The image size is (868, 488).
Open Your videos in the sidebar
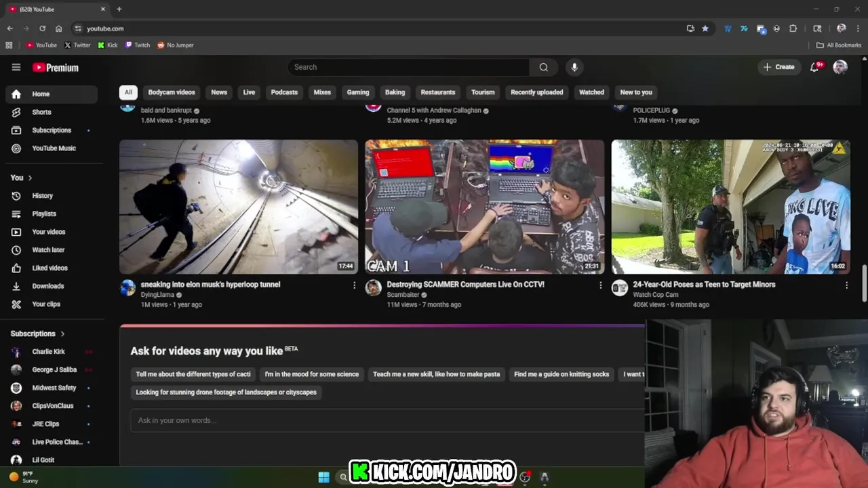point(52,232)
